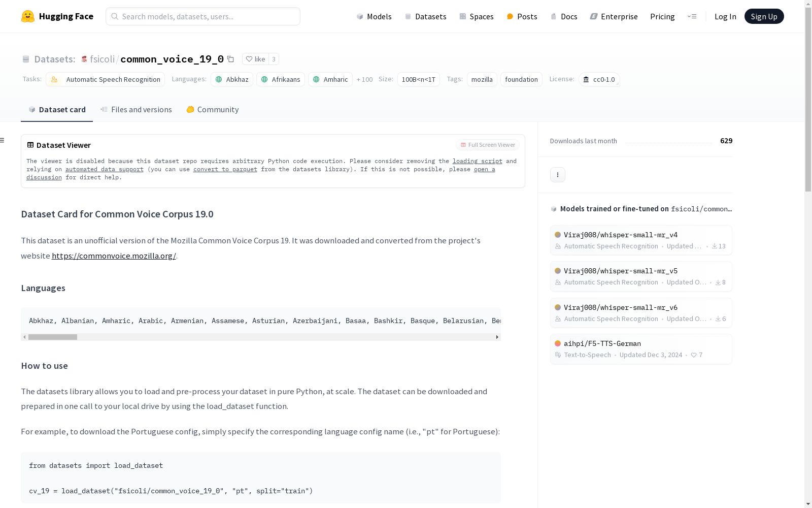Open the fsicoli user avatar
Screen dimensions: 812x508
point(84,59)
